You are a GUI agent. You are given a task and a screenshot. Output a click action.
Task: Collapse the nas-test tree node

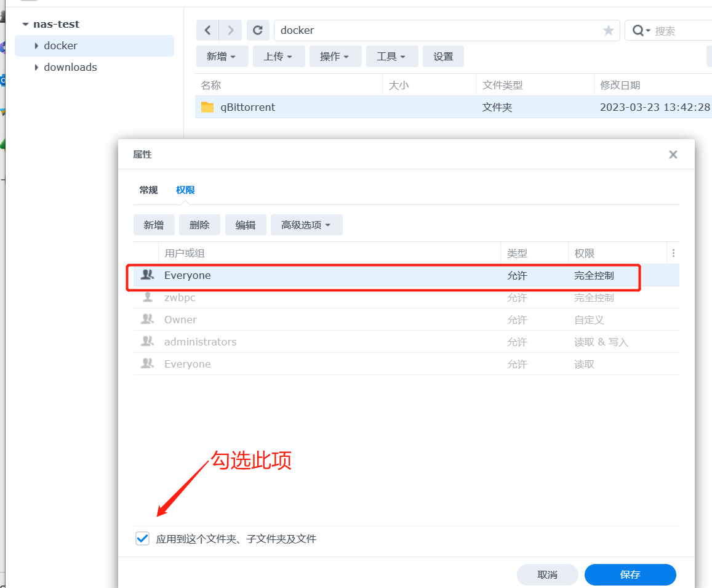coord(25,24)
